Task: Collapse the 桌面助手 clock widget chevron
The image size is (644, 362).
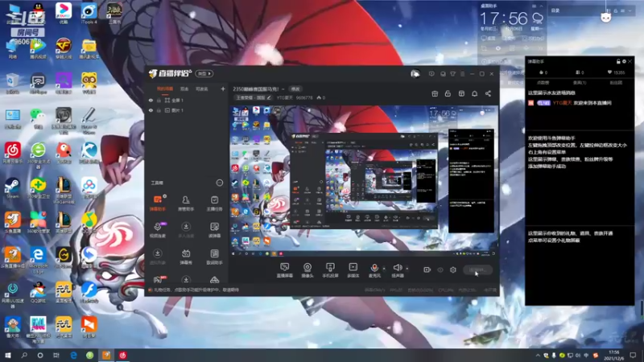Action: tap(541, 6)
